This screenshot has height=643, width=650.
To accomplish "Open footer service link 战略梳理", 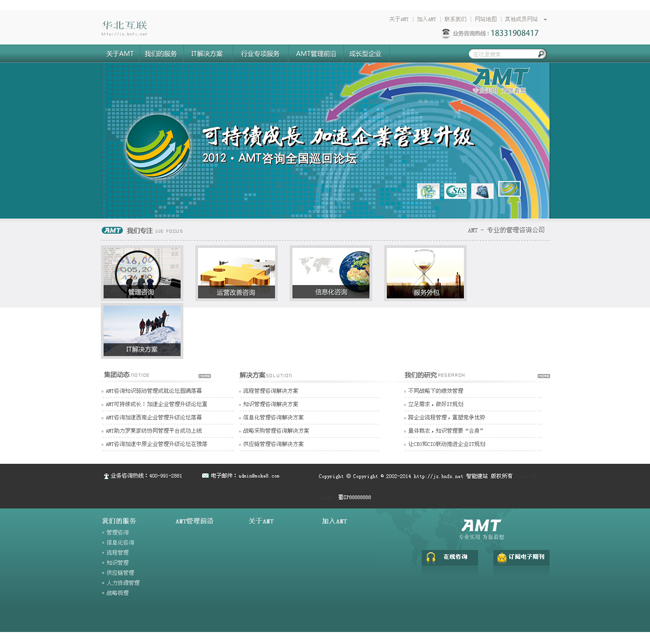I will pyautogui.click(x=117, y=593).
